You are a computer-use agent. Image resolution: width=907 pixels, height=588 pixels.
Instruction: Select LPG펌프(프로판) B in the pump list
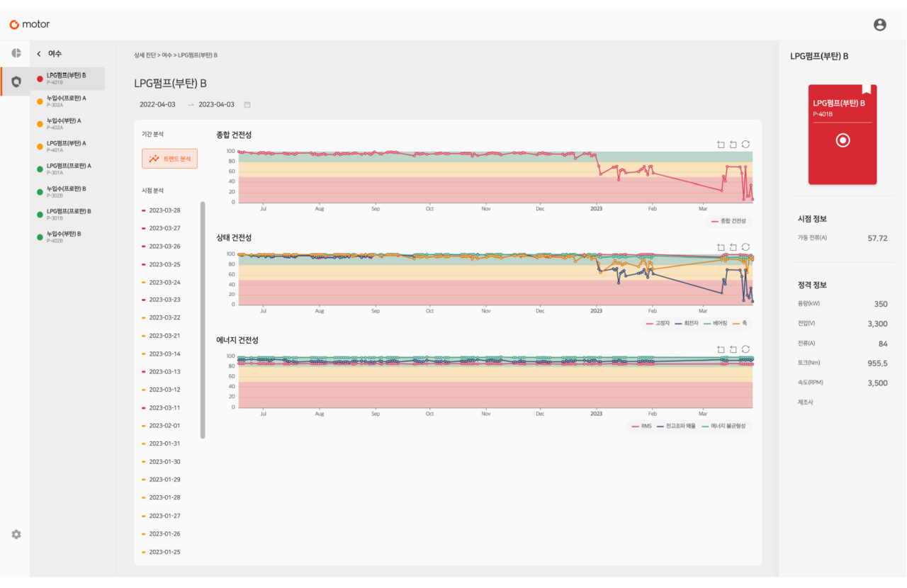pyautogui.click(x=68, y=214)
